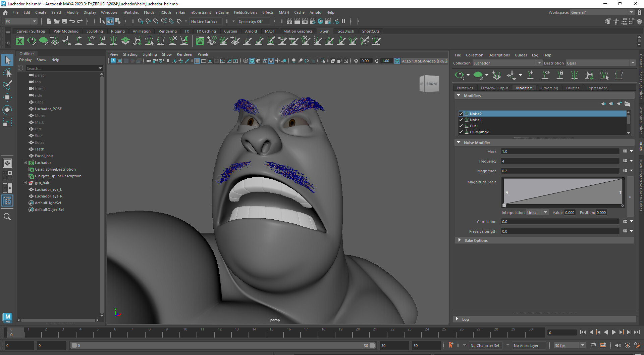The height and width of the screenshot is (355, 644).
Task: Select the Move tool in the toolbox
Action: click(7, 97)
